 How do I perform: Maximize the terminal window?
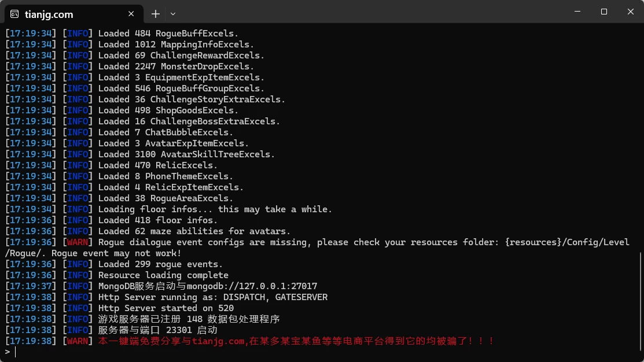click(x=603, y=12)
